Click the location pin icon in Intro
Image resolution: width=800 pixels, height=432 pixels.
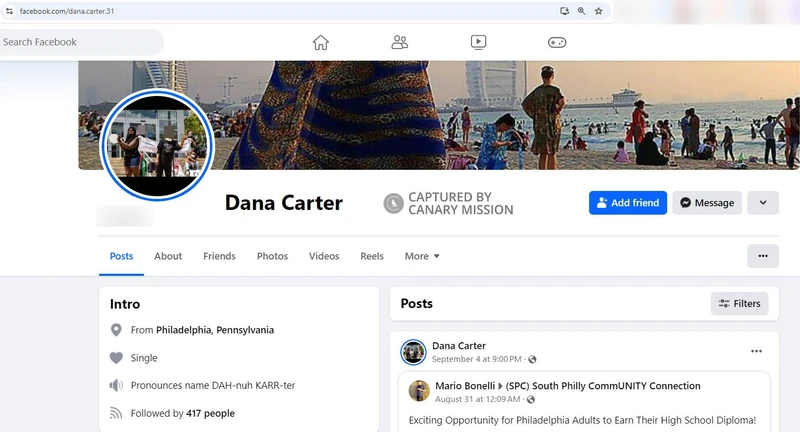click(116, 330)
